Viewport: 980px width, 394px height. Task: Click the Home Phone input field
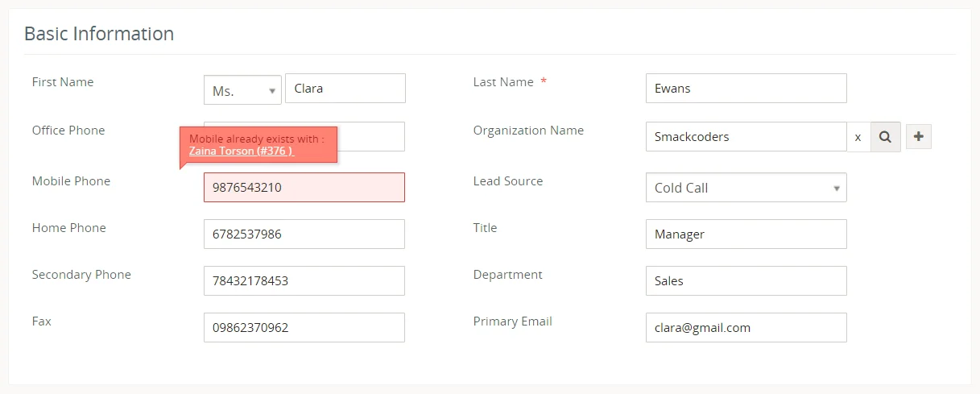pos(304,234)
